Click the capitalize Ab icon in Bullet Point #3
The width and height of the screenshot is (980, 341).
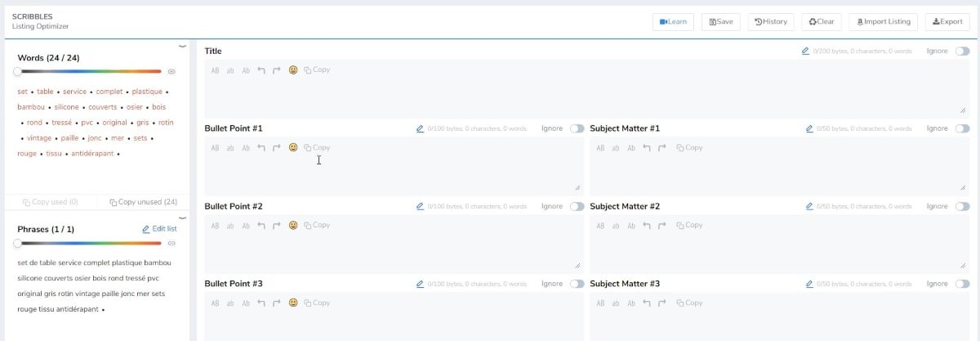[246, 303]
